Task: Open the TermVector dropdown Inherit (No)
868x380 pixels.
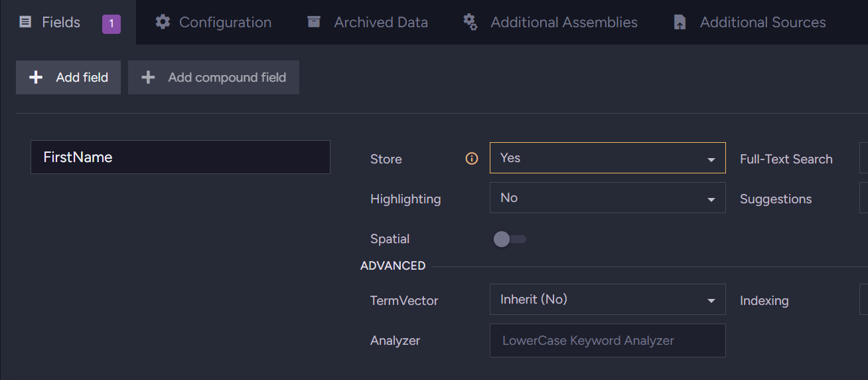Action: pos(608,300)
